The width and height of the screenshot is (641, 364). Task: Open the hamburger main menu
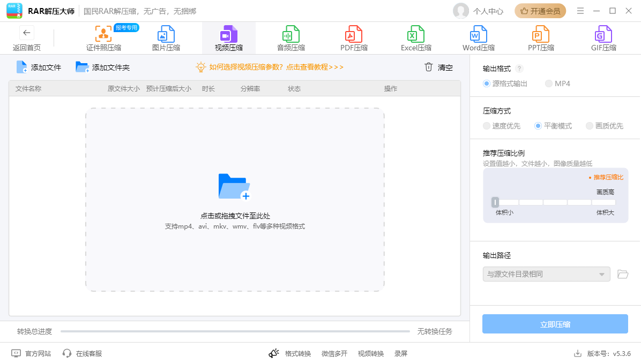580,11
